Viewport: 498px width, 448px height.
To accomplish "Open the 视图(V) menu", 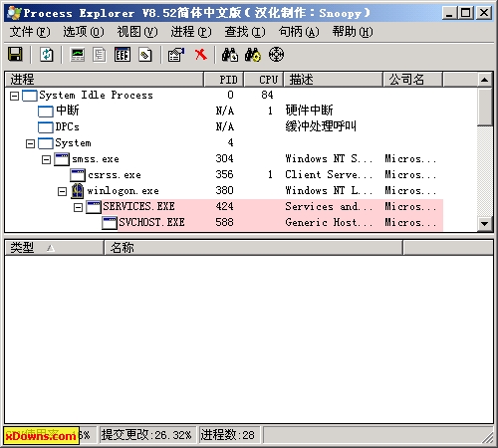I will point(137,32).
